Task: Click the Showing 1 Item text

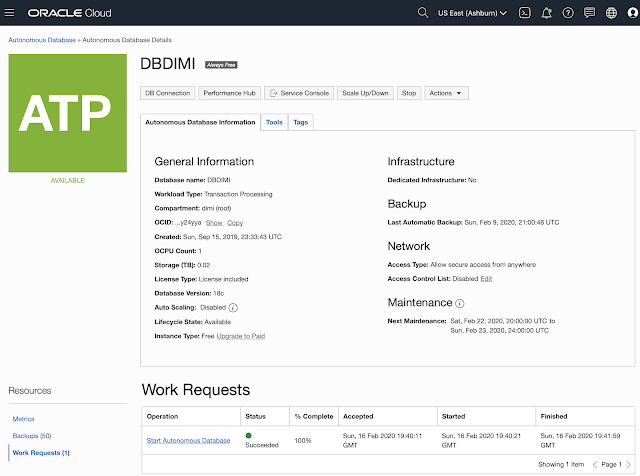Action: [x=561, y=465]
